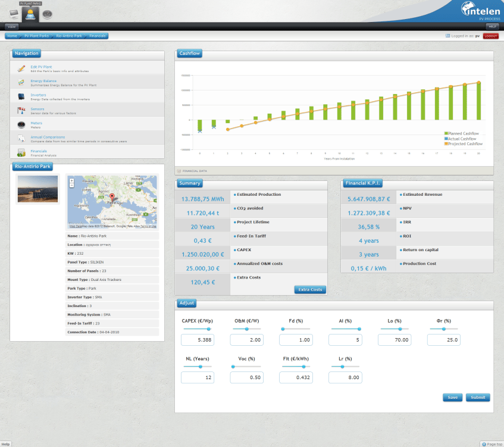
Task: Open the Extra Costs details
Action: (x=310, y=290)
